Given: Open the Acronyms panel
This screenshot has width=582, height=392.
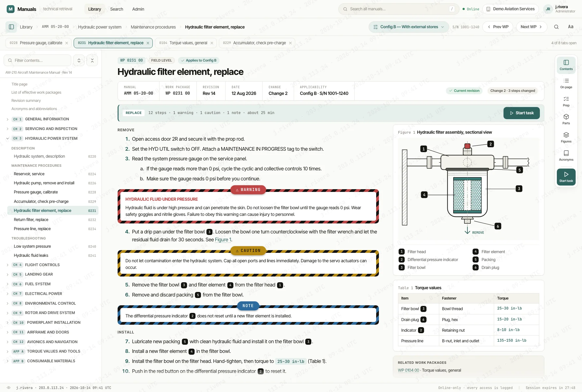Looking at the screenshot, I should pyautogui.click(x=566, y=156).
